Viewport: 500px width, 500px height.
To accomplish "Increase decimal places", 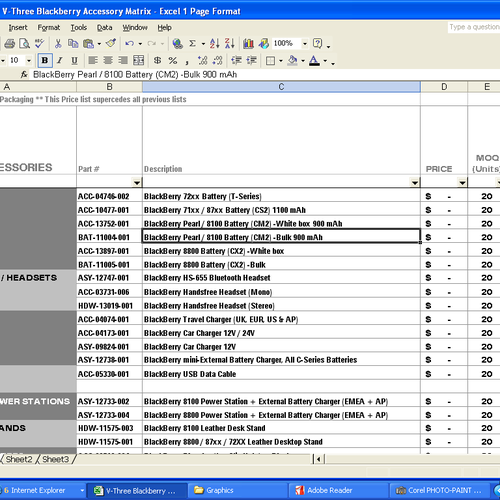I will (202, 60).
